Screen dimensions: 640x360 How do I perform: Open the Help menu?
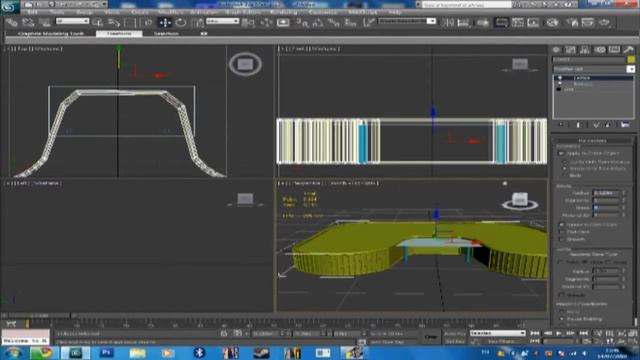coord(395,12)
